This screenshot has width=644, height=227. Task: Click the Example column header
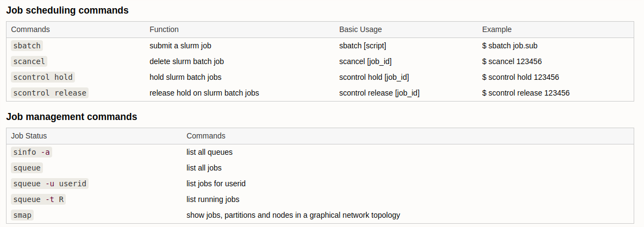tap(497, 29)
